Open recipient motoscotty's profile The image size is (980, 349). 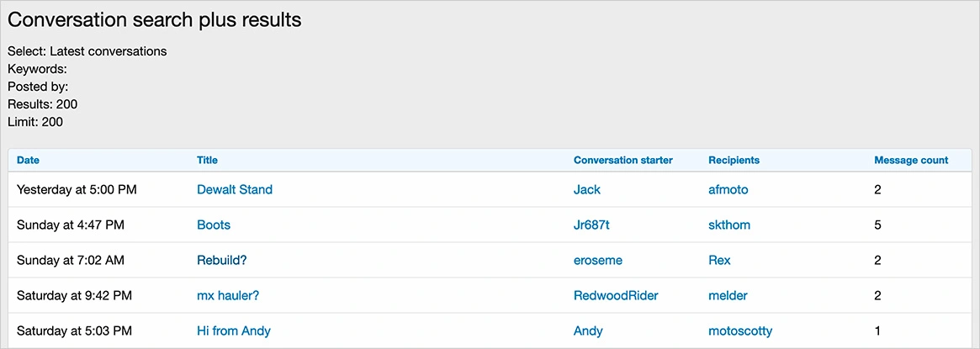(x=740, y=331)
